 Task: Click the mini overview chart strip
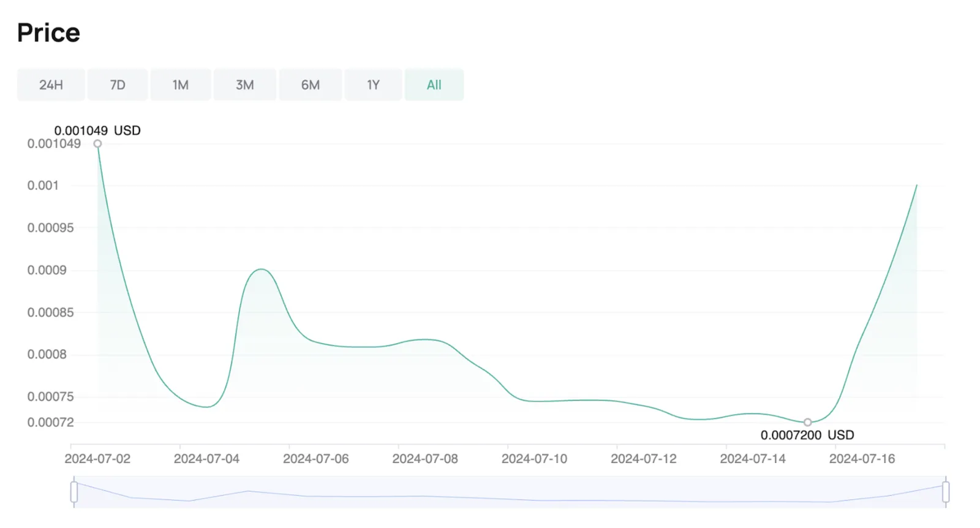(x=510, y=492)
